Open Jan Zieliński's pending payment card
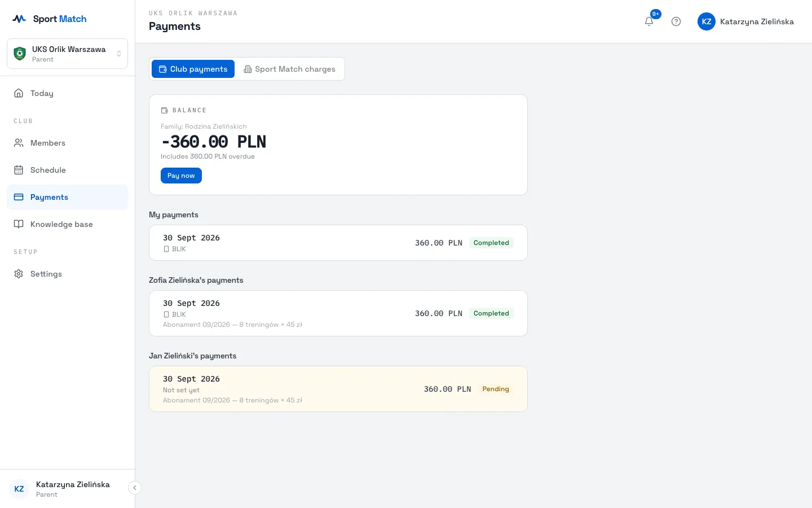812x508 pixels. 338,389
